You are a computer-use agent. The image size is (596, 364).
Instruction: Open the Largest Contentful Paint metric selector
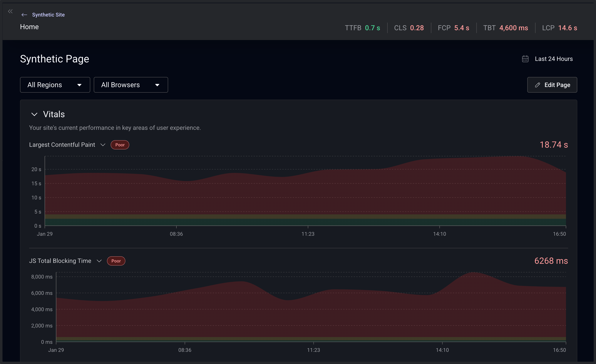[102, 145]
